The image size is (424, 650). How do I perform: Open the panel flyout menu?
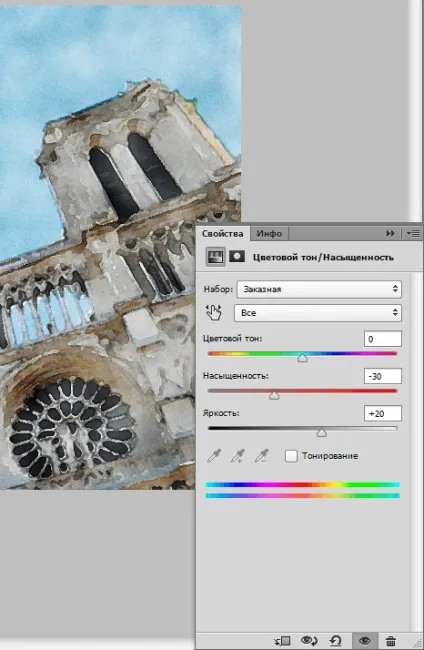pyautogui.click(x=413, y=233)
